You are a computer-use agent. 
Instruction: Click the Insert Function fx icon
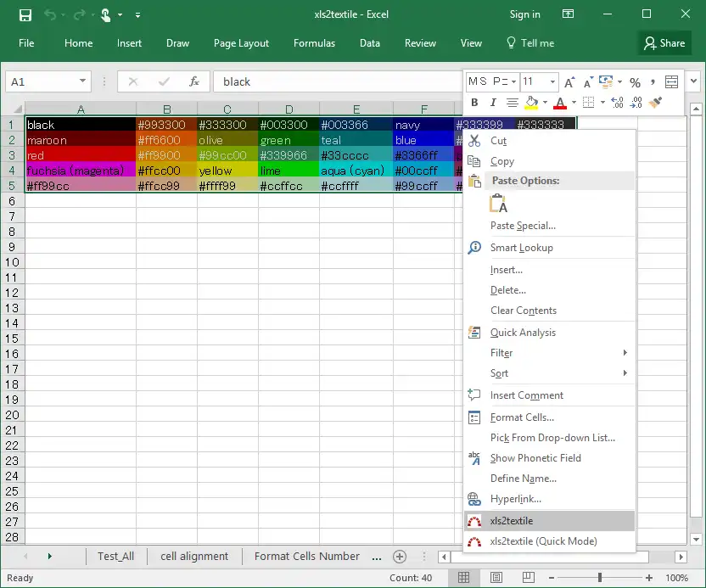pyautogui.click(x=194, y=81)
